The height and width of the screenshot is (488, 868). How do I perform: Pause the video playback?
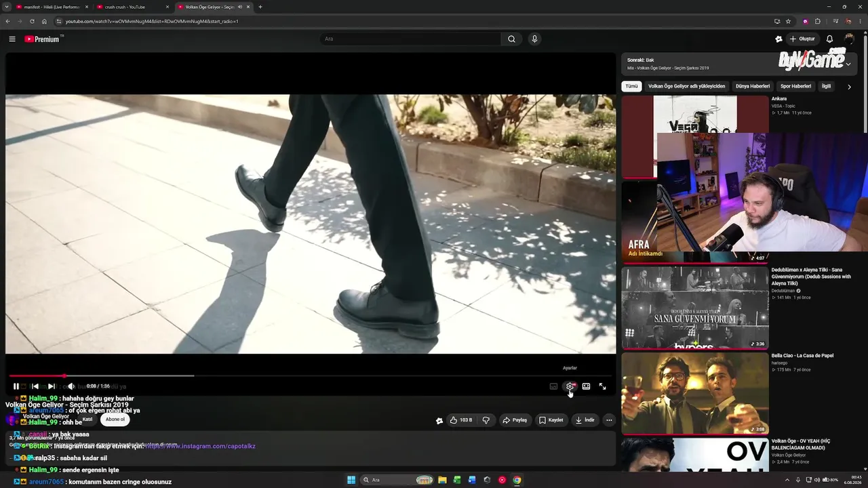tap(16, 386)
